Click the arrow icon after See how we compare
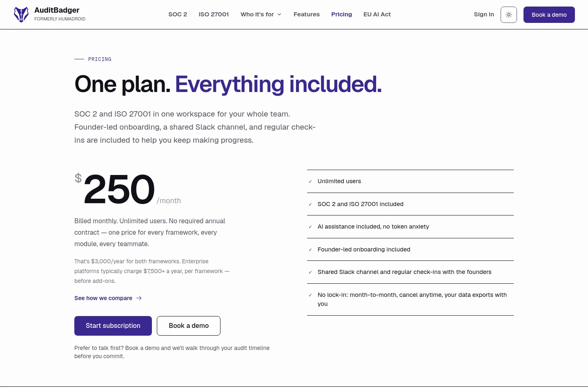The height and width of the screenshot is (388, 588). point(139,298)
